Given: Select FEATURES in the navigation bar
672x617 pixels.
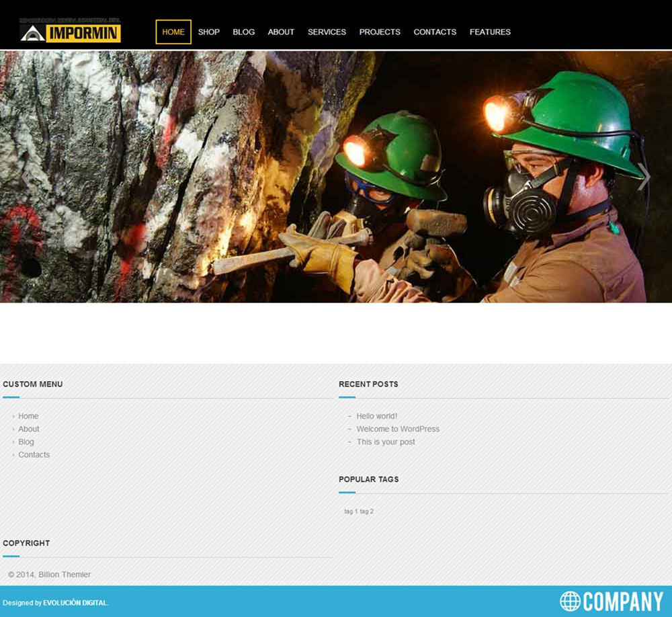Looking at the screenshot, I should pyautogui.click(x=490, y=32).
